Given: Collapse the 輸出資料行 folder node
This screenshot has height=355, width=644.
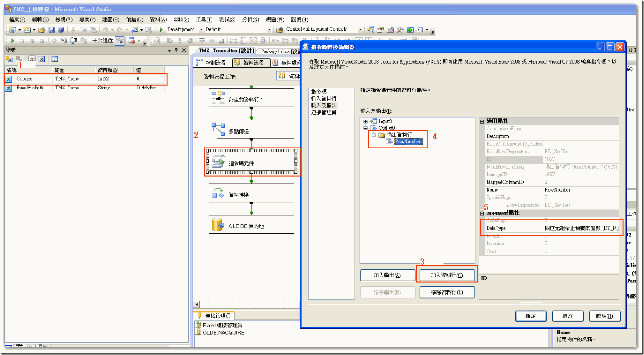Looking at the screenshot, I should click(373, 135).
